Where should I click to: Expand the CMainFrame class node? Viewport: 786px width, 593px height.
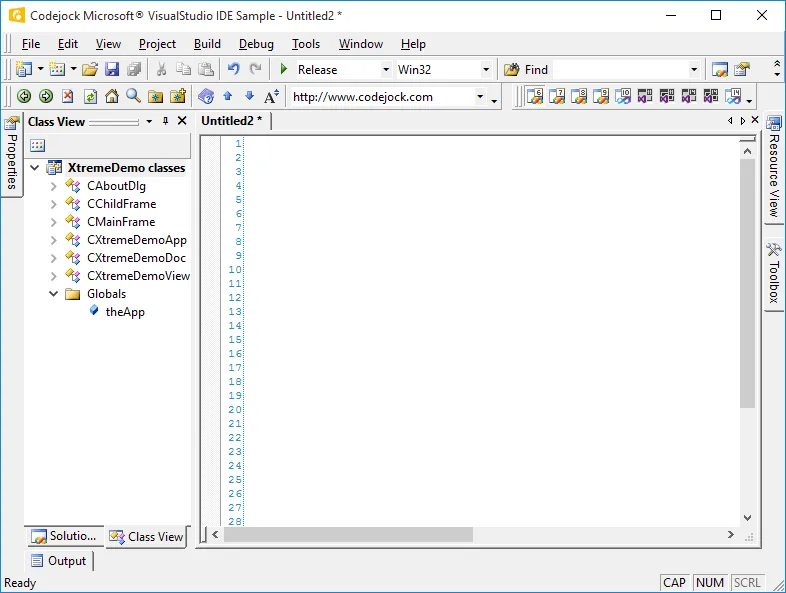coord(54,222)
